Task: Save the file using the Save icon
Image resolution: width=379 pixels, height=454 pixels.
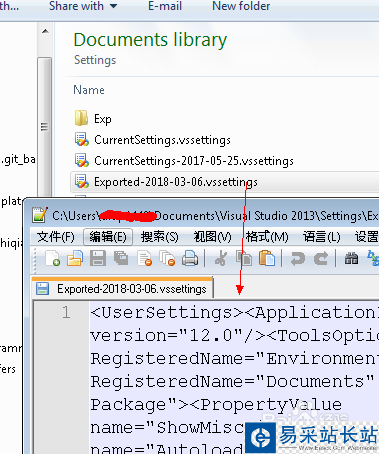Action: [x=98, y=259]
